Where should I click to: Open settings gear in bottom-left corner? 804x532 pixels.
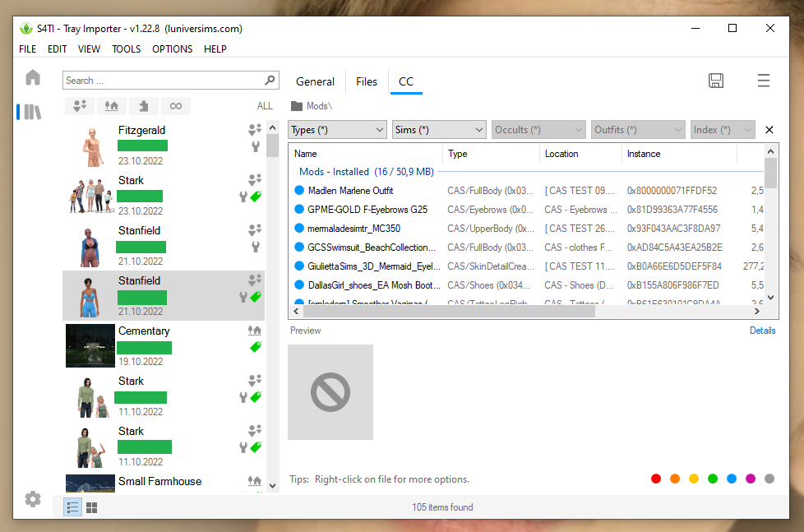33,499
